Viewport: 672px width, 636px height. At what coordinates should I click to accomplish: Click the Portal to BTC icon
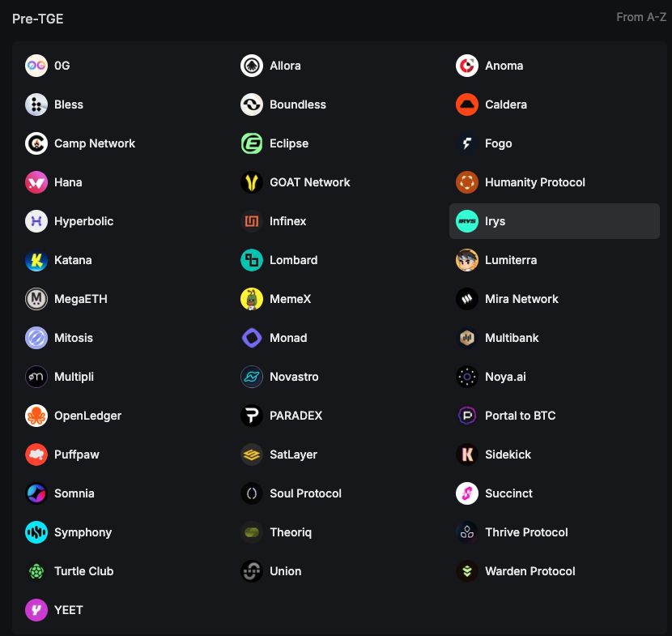tap(467, 416)
